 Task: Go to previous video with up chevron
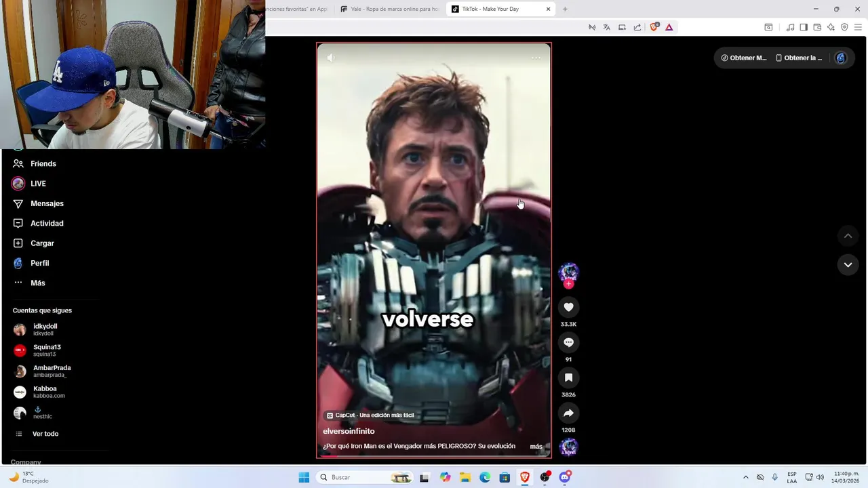click(x=848, y=236)
